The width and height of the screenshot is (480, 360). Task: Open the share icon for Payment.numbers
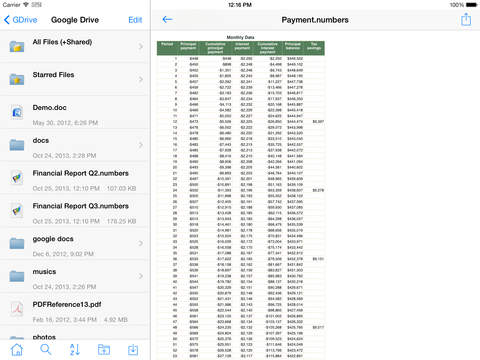click(466, 19)
